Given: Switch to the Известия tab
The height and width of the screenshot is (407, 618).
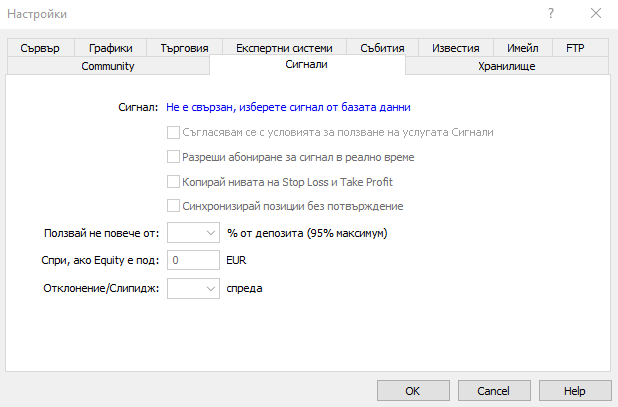Looking at the screenshot, I should [x=456, y=48].
